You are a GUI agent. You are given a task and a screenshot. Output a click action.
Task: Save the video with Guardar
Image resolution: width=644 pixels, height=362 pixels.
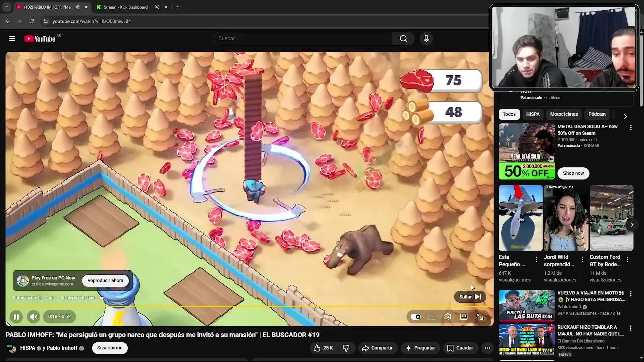pyautogui.click(x=460, y=348)
